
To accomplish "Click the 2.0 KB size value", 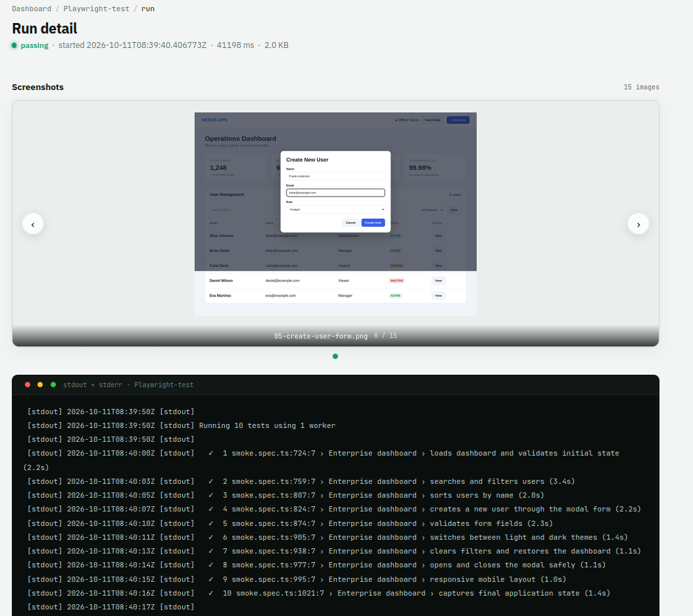I will [x=276, y=45].
